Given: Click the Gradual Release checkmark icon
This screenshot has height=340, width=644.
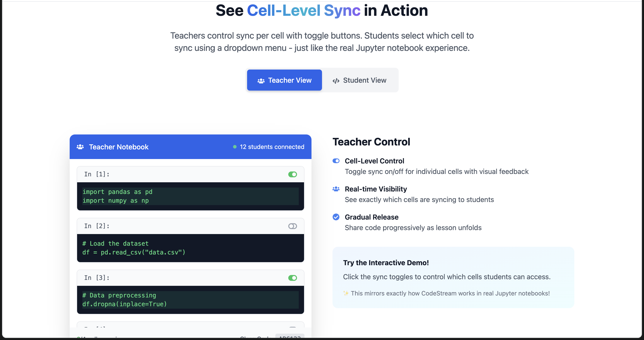Looking at the screenshot, I should coord(336,217).
